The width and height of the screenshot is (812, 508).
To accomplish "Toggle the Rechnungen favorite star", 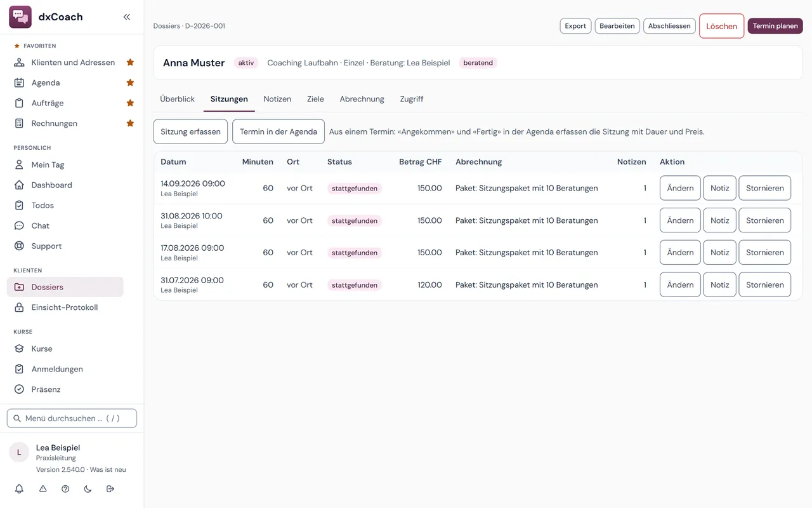I will [130, 123].
